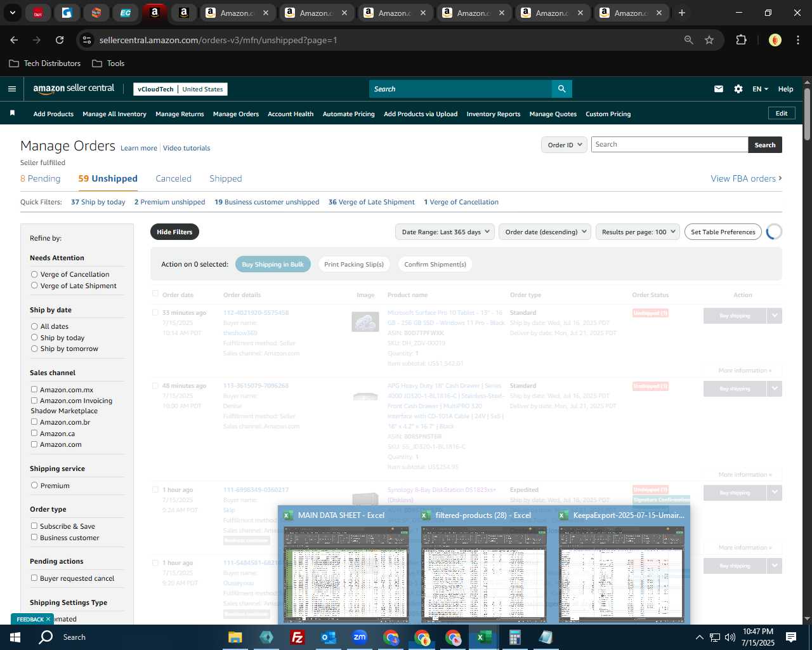Close the Feedback badge
The image size is (812, 650).
pyautogui.click(x=48, y=619)
